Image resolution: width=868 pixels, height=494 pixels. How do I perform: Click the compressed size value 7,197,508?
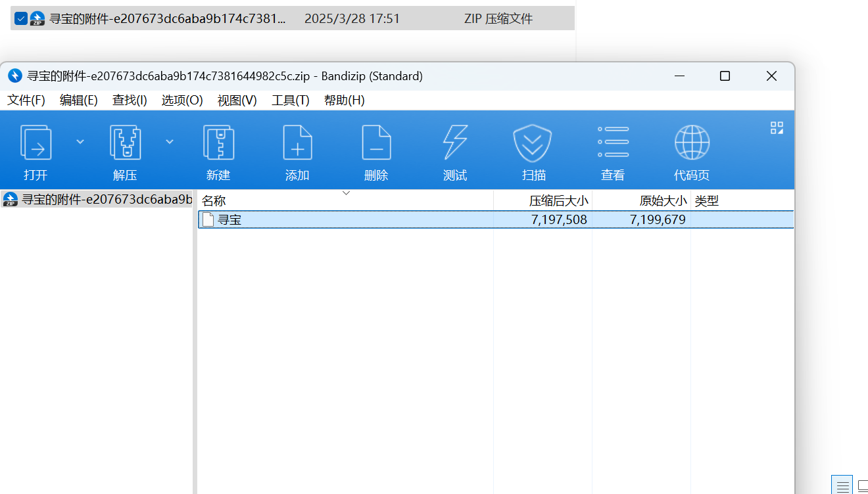click(559, 219)
